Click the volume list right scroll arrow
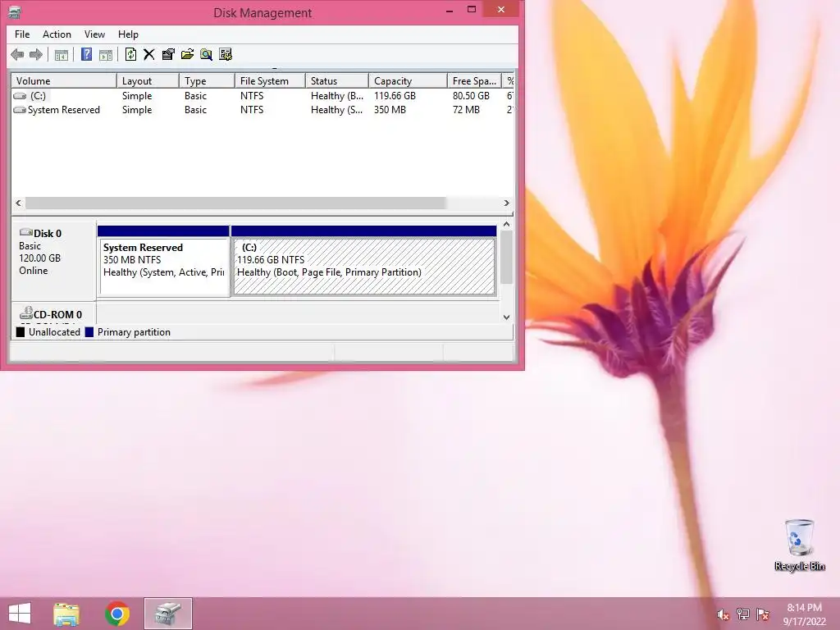 click(x=506, y=203)
